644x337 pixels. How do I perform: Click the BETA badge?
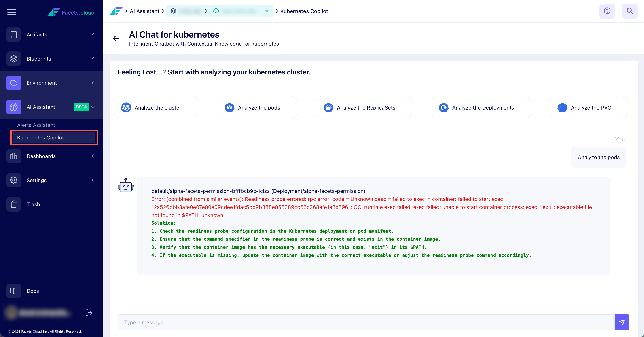click(x=81, y=107)
